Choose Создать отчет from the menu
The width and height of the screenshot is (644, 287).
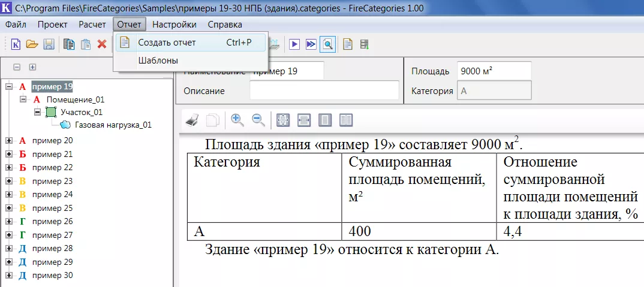(x=167, y=43)
